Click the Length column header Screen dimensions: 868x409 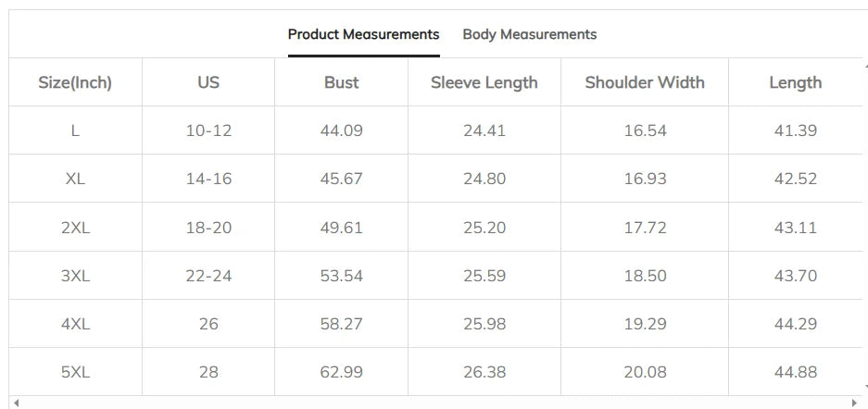point(795,82)
